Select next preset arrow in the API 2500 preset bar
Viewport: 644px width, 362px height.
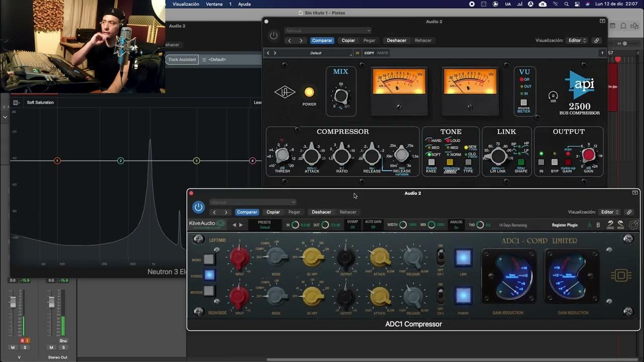[x=275, y=53]
